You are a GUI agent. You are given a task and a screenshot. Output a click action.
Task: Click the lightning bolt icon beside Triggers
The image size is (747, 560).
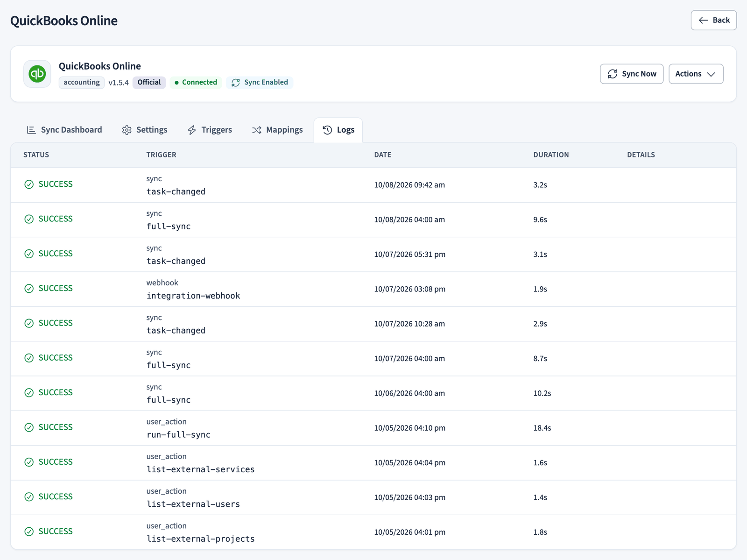(x=192, y=130)
